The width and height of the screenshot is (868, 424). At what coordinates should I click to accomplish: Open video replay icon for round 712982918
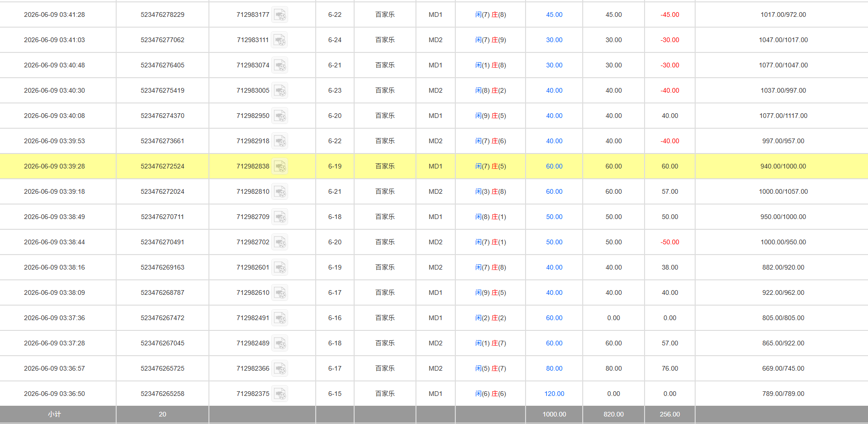coord(280,141)
